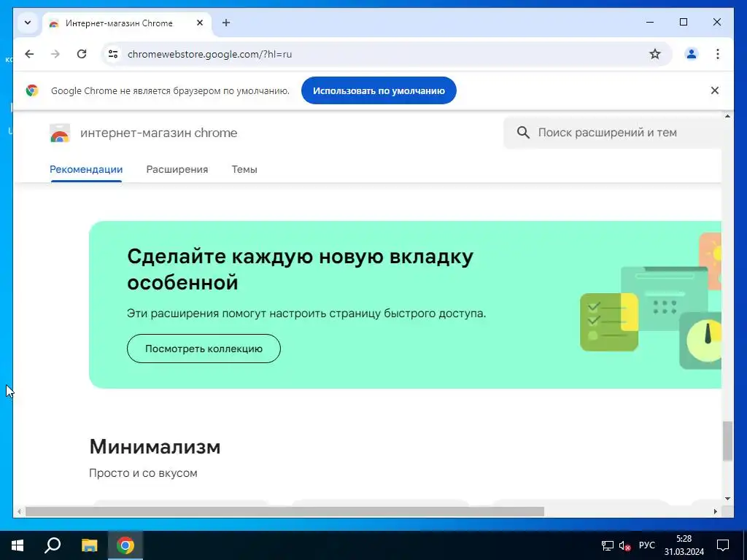Open the muted volume tray icon

(625, 545)
